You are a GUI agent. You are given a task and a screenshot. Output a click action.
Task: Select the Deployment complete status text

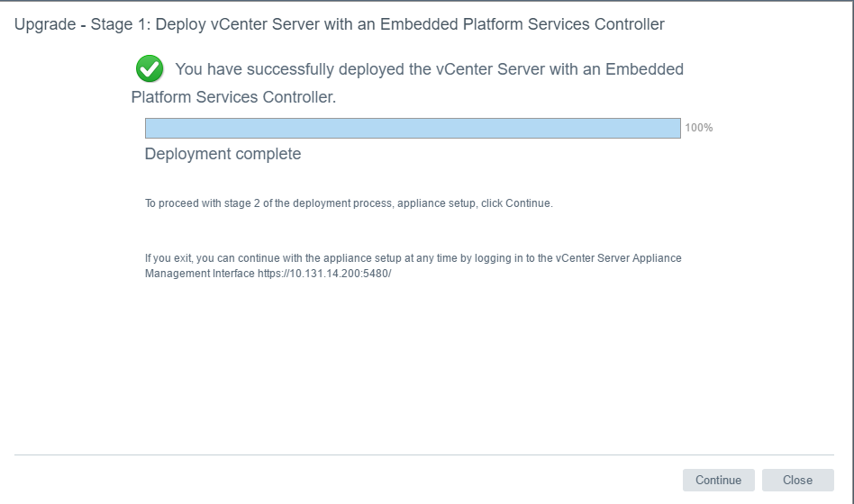223,154
